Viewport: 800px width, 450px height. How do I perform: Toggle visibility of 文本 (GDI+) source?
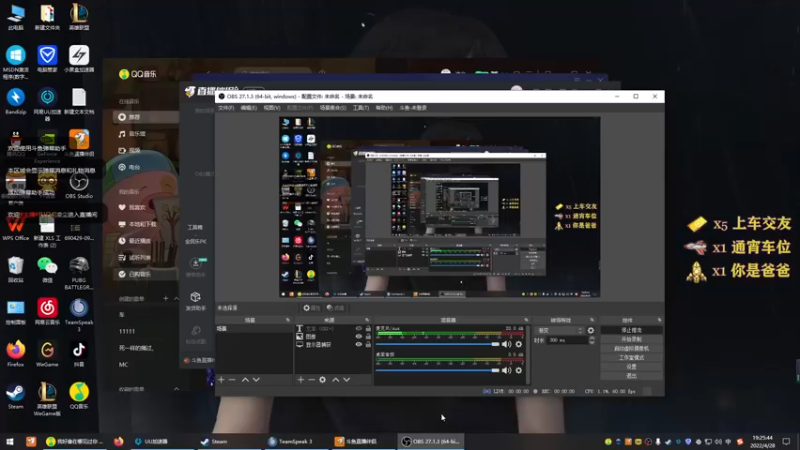point(359,329)
